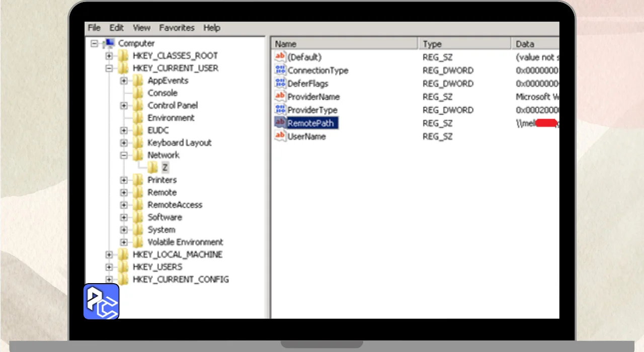The height and width of the screenshot is (352, 644).
Task: Click the blue logo in bottom-left corner
Action: click(x=101, y=301)
